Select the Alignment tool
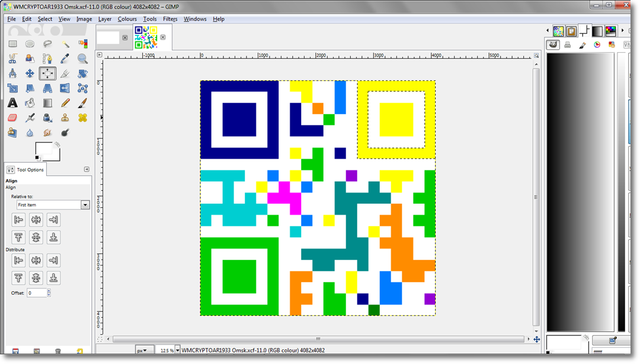 point(47,73)
